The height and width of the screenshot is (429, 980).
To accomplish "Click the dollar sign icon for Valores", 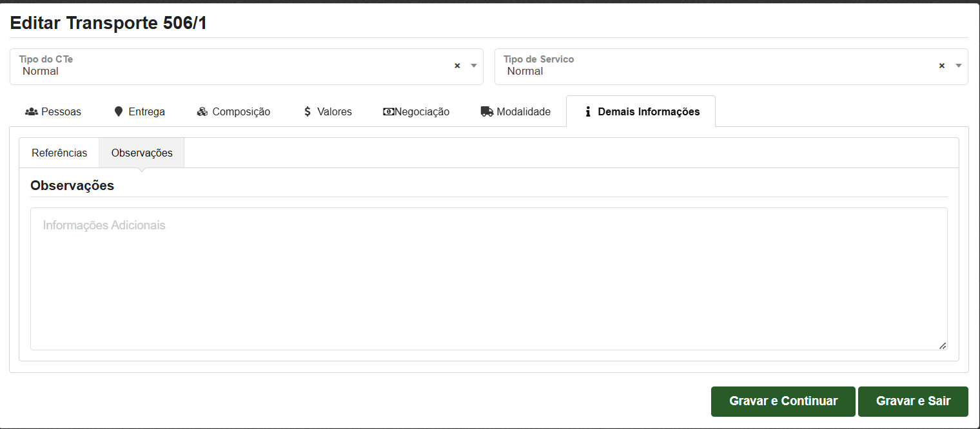I will click(x=308, y=111).
